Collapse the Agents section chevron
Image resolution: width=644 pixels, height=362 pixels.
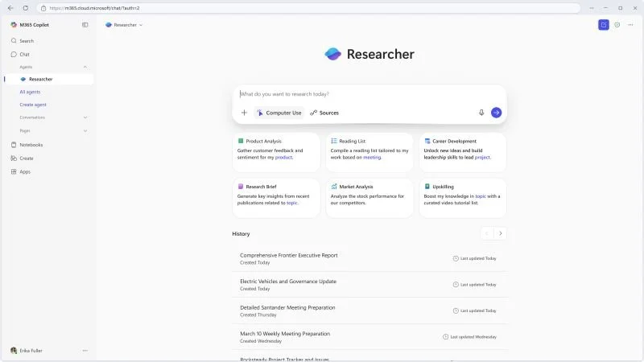pyautogui.click(x=85, y=67)
